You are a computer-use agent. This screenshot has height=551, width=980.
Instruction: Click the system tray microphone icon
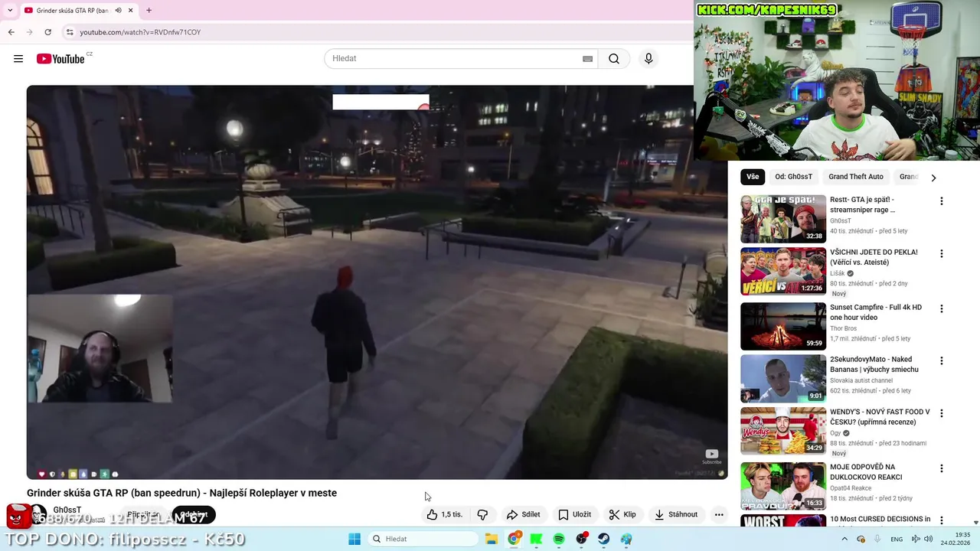pyautogui.click(x=877, y=539)
